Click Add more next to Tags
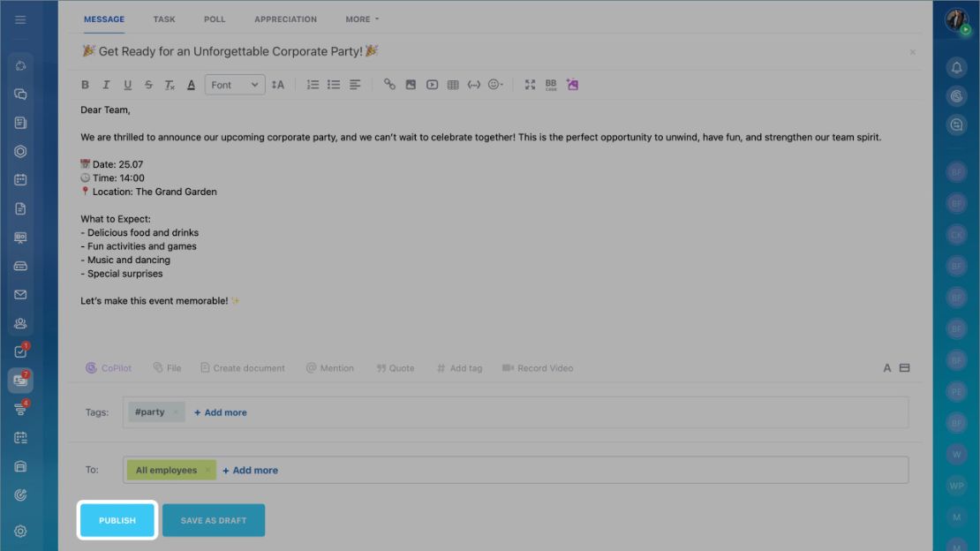The image size is (980, 551). pos(221,412)
